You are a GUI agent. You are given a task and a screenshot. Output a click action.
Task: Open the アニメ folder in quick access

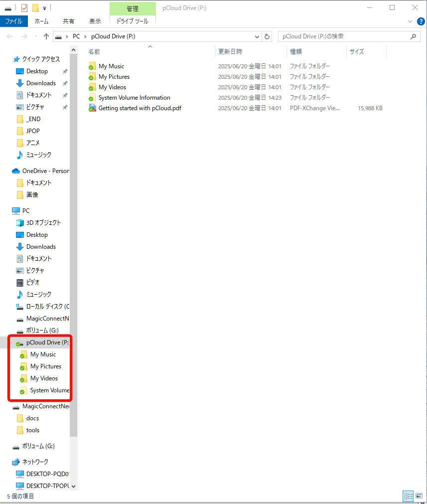33,143
